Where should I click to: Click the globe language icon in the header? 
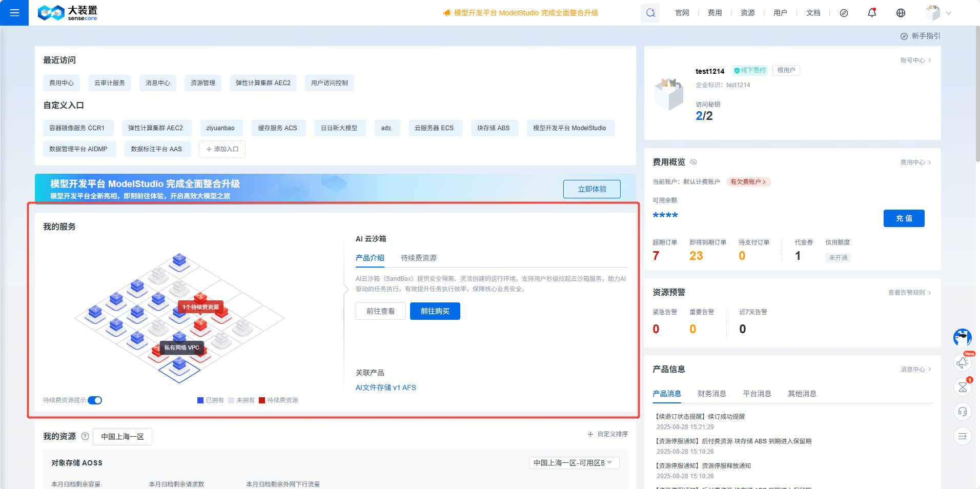coord(901,13)
